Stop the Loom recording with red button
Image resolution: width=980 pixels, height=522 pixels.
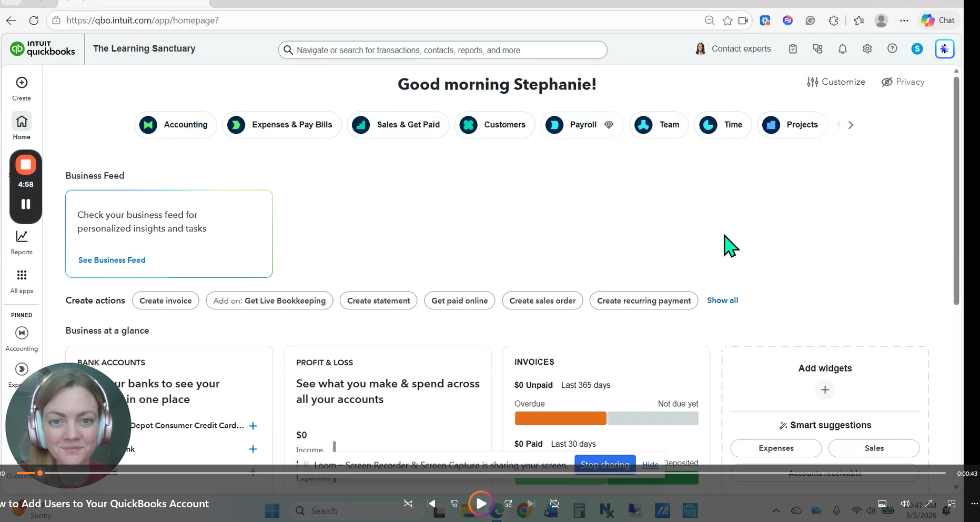26,165
